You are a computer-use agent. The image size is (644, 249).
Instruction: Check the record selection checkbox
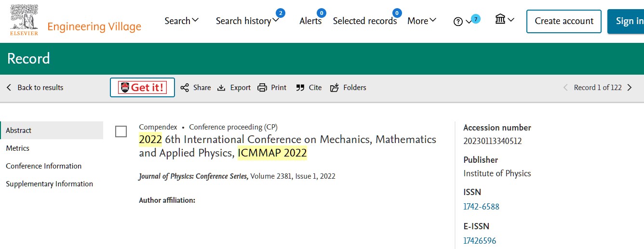121,131
